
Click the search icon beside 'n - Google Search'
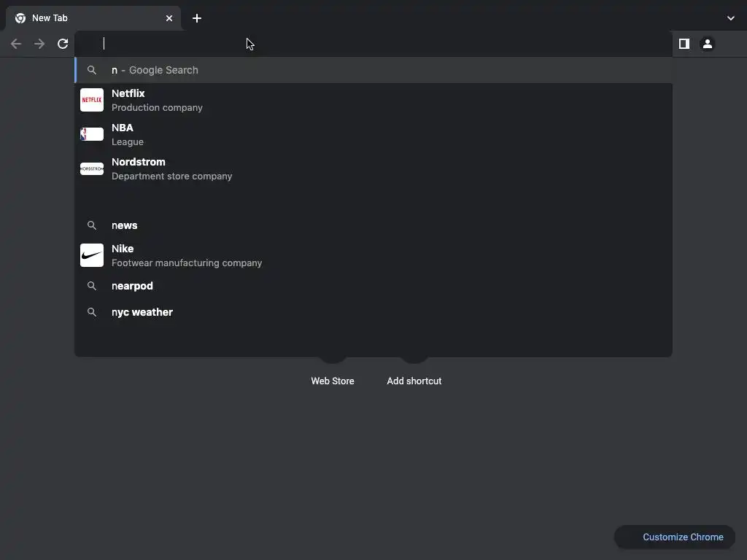click(x=92, y=70)
